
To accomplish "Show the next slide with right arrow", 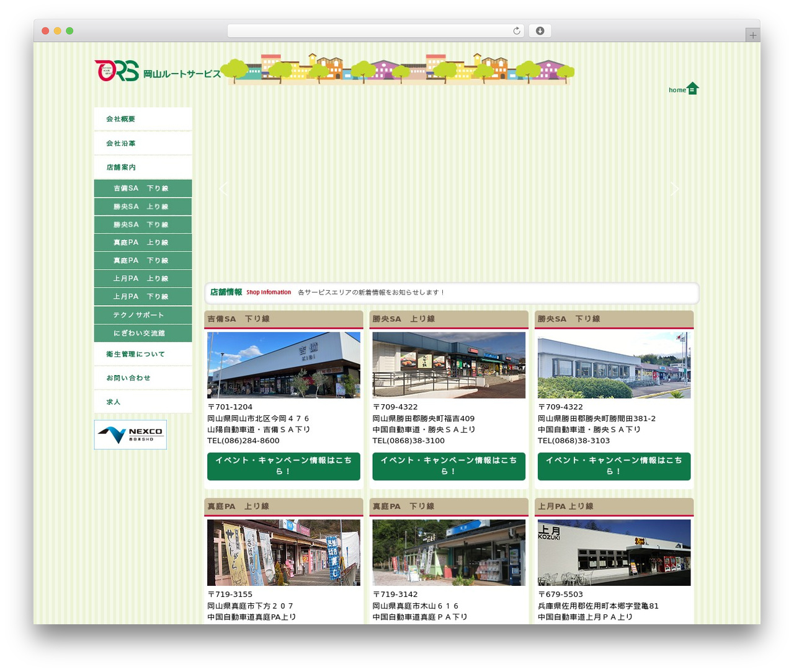I will [675, 188].
